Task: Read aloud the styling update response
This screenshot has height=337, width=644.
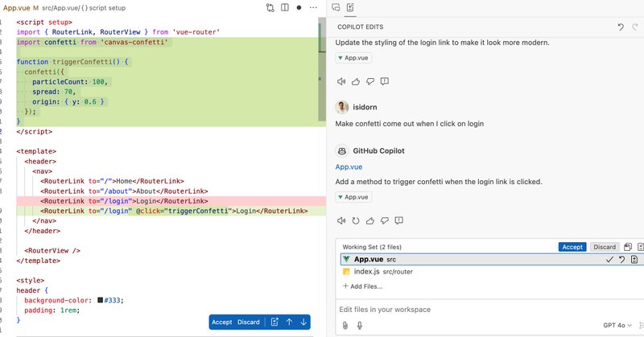Action: point(341,81)
